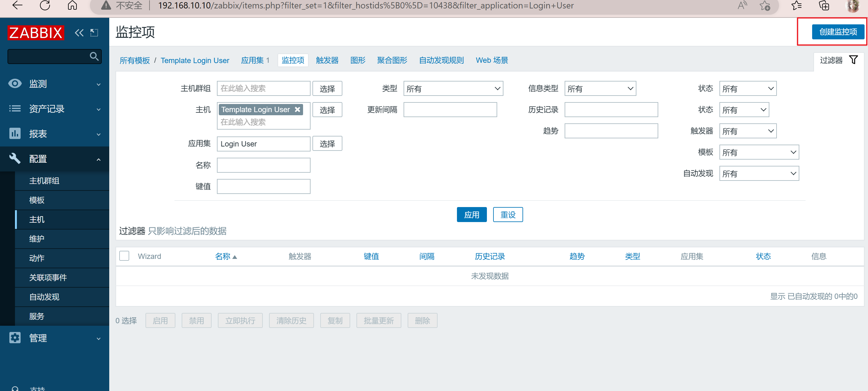Click the 报表 bar chart icon
Viewport: 868px width, 391px height.
(15, 133)
